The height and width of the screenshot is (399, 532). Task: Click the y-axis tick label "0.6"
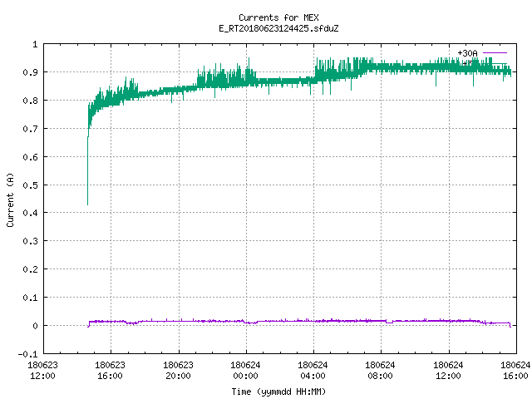coord(30,157)
